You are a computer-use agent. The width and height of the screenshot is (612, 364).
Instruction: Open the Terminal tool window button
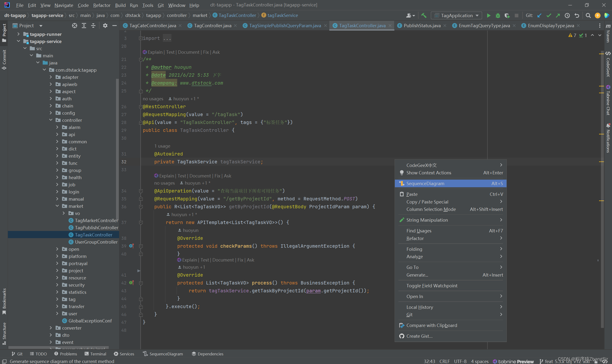(x=95, y=354)
